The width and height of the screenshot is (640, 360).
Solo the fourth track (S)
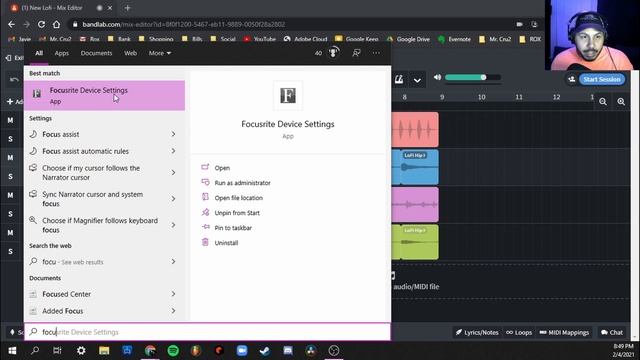[x=10, y=251]
